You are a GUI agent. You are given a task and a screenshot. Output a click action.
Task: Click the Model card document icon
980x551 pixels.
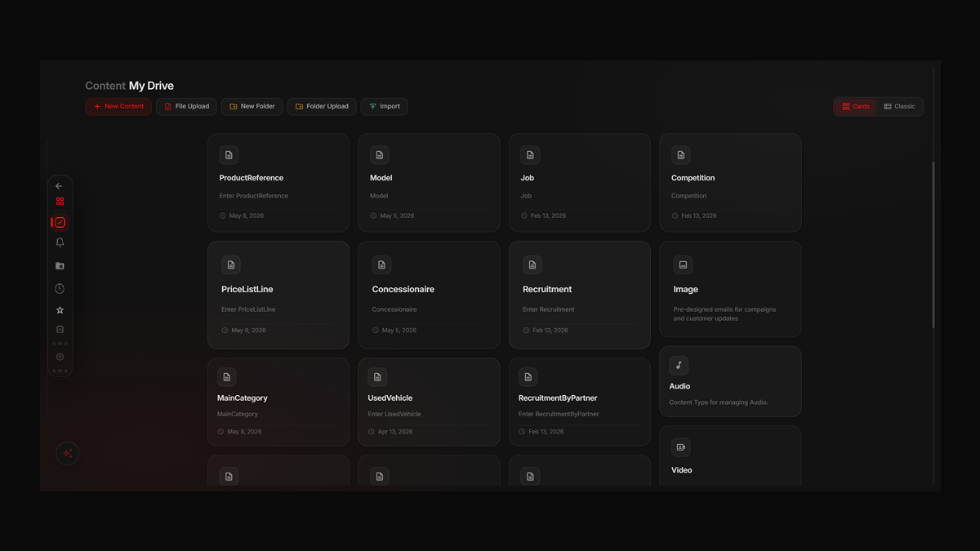click(379, 155)
